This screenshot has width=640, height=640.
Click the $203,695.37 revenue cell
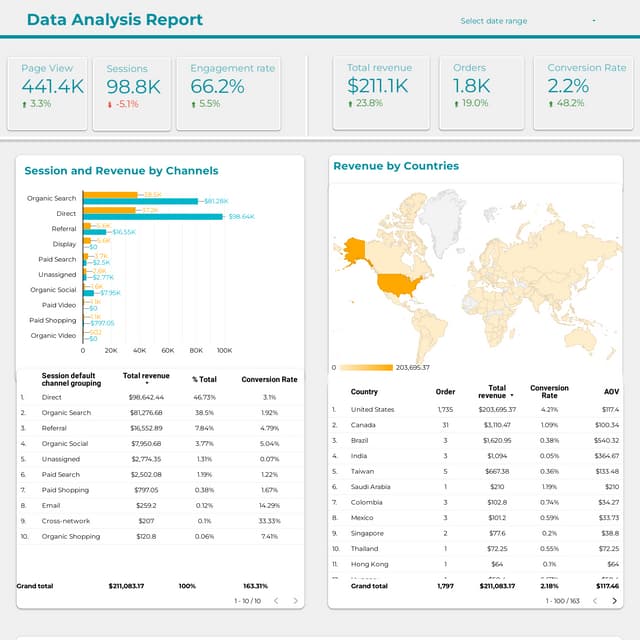497,409
